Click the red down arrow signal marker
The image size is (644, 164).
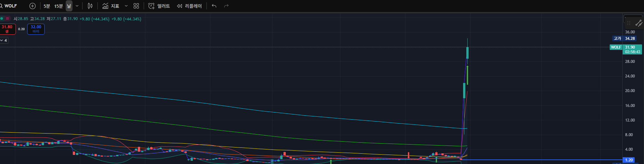[408, 155]
